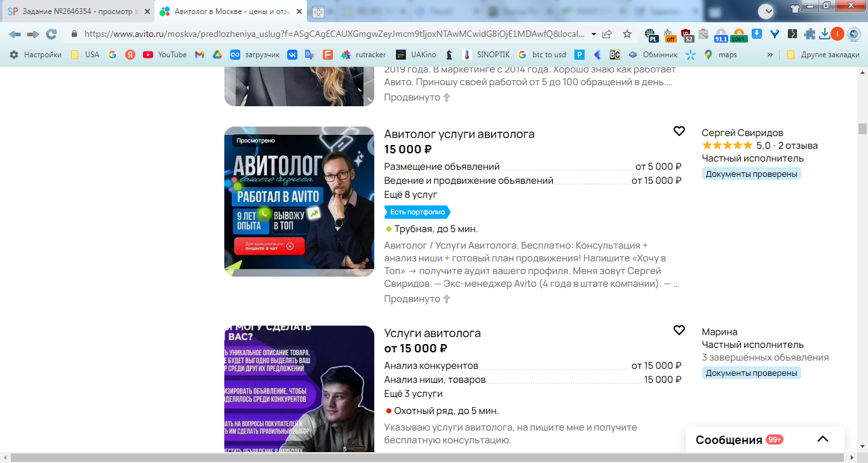The image size is (868, 463).
Task: Expand Ещё 8 услуг in Свиридов listing
Action: [x=410, y=195]
